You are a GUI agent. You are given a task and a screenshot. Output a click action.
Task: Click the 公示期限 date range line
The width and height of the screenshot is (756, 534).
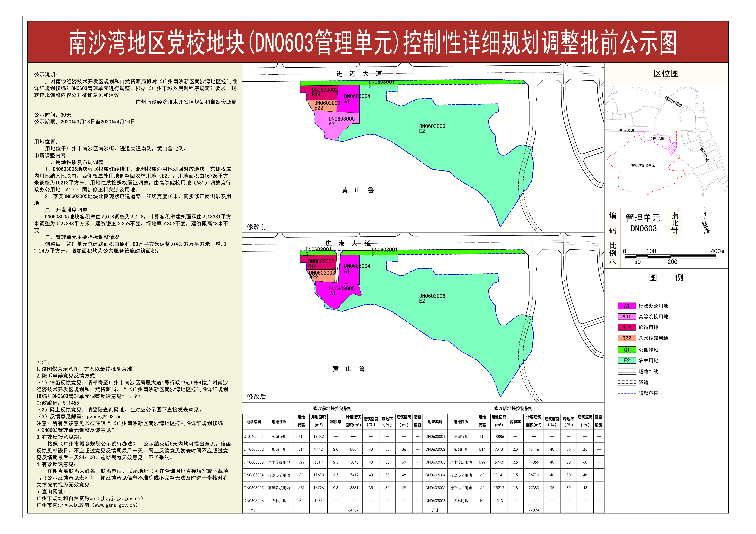(85, 122)
